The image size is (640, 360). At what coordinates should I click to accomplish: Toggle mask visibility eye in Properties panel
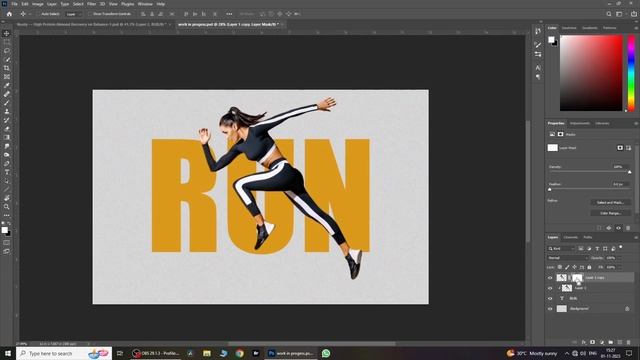point(618,228)
